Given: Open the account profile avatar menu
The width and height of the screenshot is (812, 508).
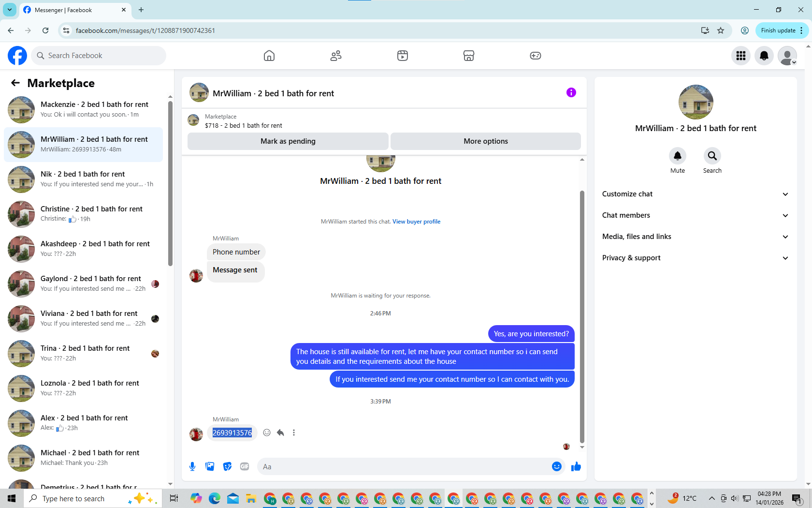Looking at the screenshot, I should tap(787, 56).
